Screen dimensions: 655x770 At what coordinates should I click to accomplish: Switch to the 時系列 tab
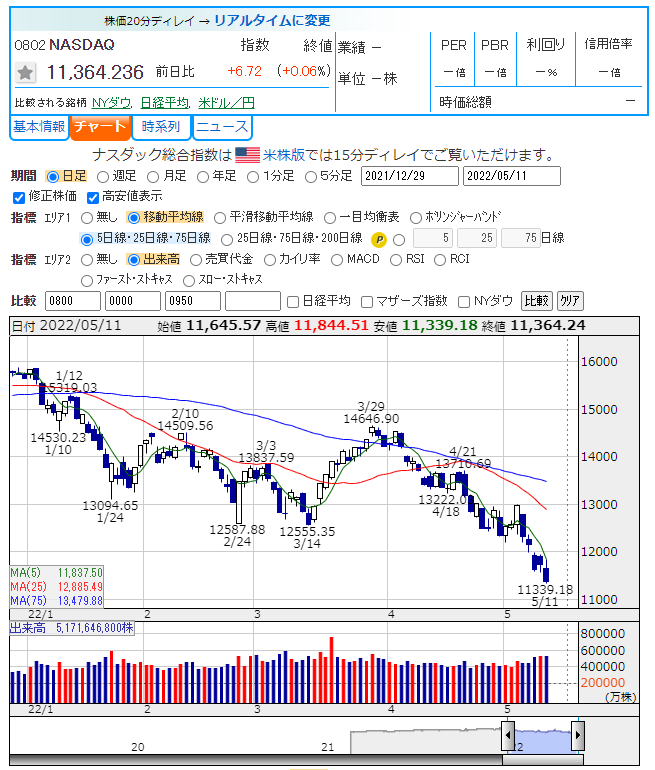click(161, 127)
